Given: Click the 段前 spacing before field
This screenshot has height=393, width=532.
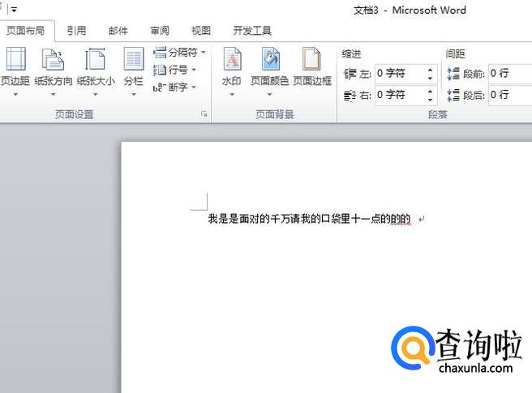Looking at the screenshot, I should tap(510, 73).
